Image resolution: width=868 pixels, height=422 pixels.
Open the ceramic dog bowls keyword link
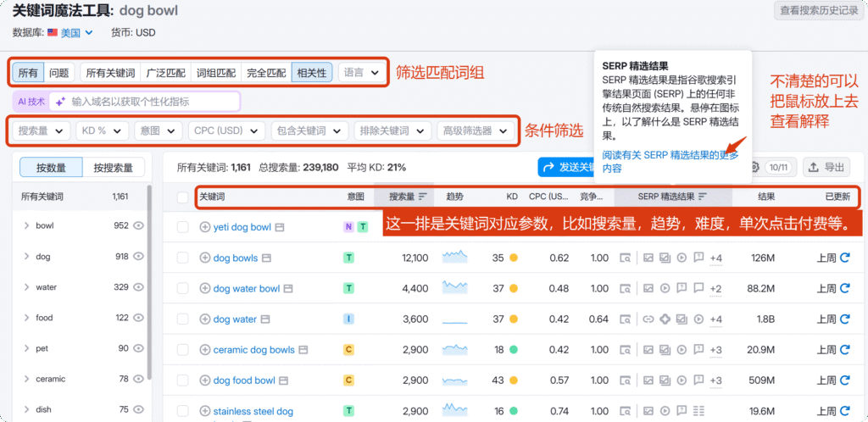coord(254,349)
